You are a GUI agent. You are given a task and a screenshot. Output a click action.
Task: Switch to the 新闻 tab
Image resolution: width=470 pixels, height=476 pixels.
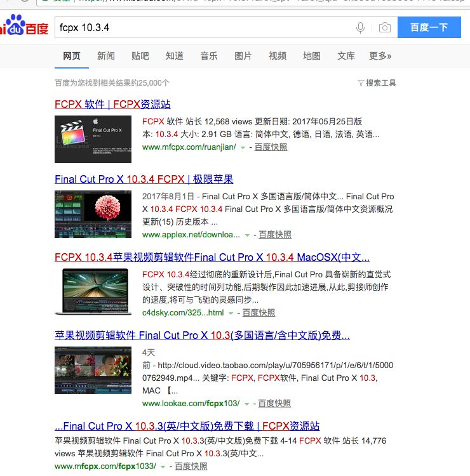pos(105,56)
